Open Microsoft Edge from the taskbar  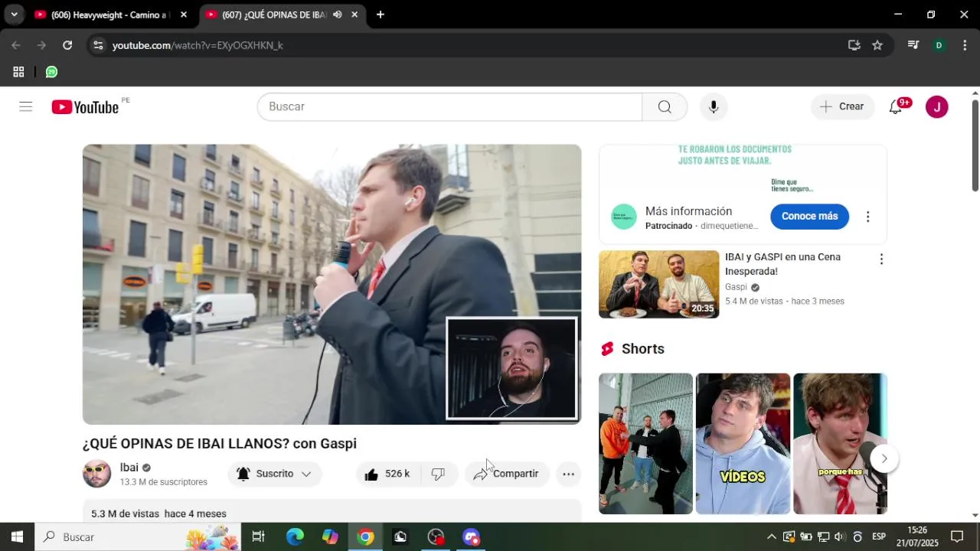295,537
